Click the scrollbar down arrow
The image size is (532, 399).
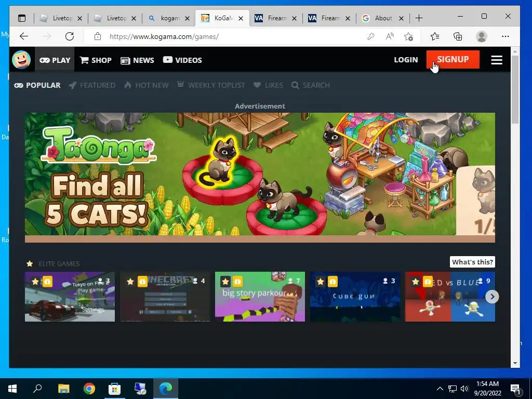515,363
